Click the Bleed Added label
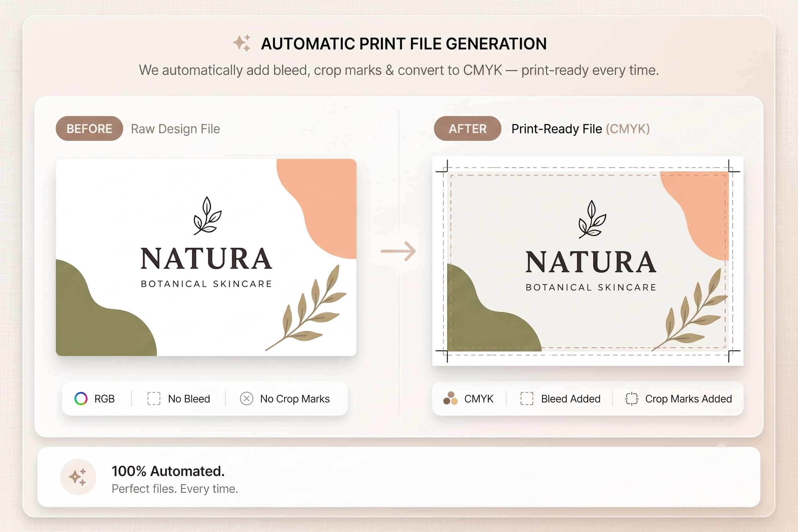Screen dimensions: 798x532 click(x=571, y=399)
